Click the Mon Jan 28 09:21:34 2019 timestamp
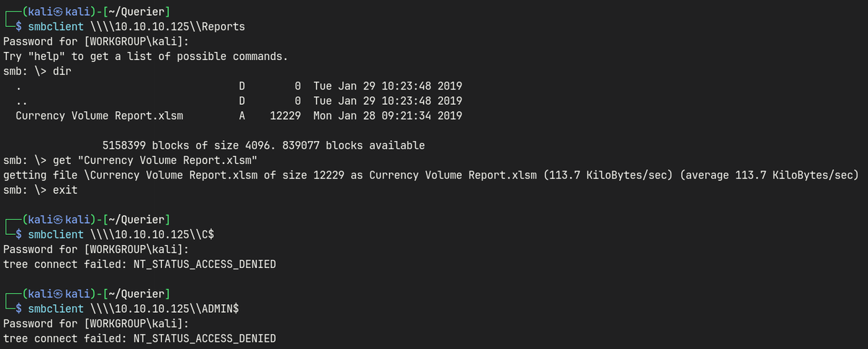This screenshot has height=349, width=868. click(388, 116)
